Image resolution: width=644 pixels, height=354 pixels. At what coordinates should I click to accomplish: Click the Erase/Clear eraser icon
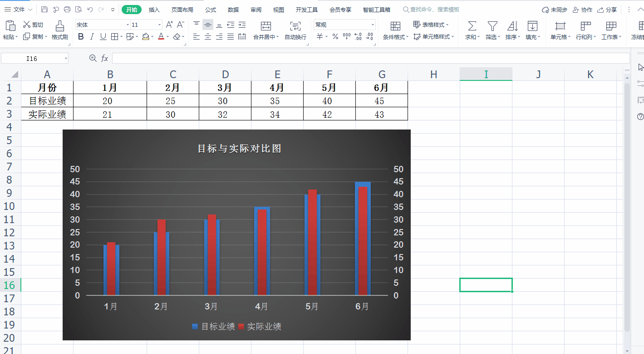[177, 37]
